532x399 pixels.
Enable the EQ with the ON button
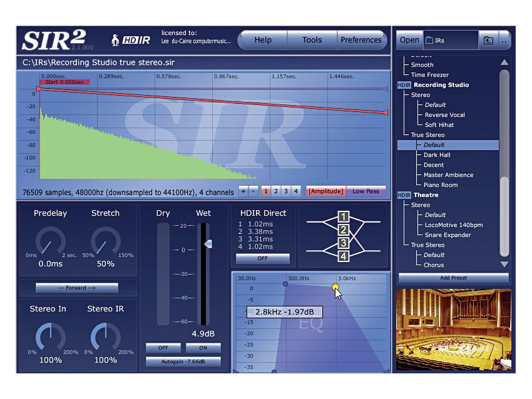pos(202,348)
